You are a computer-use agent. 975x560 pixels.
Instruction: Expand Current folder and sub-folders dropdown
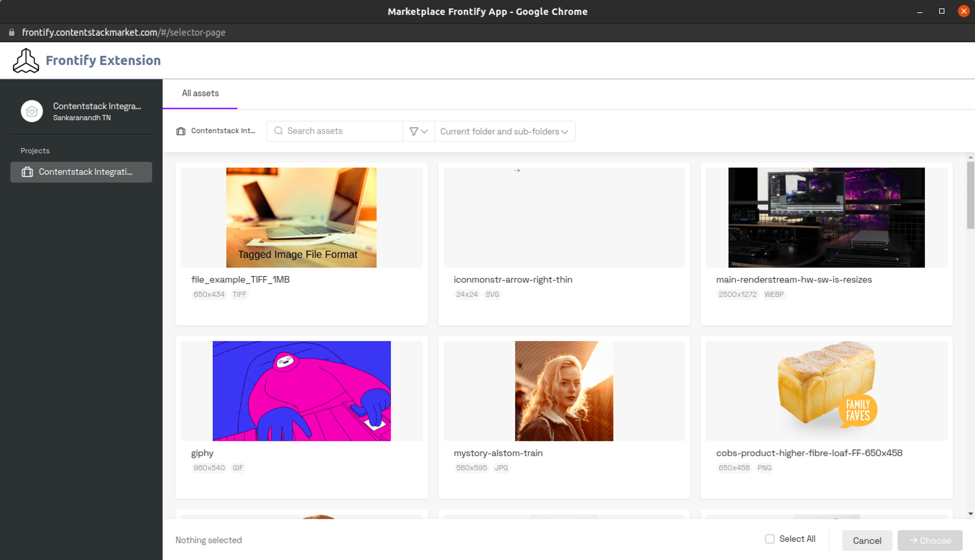pyautogui.click(x=505, y=131)
